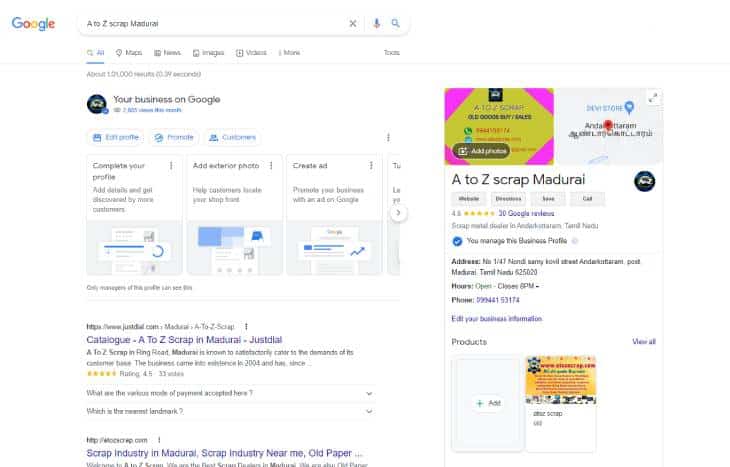
Task: Open Justdial result options three-dot icon
Action: coord(246,326)
